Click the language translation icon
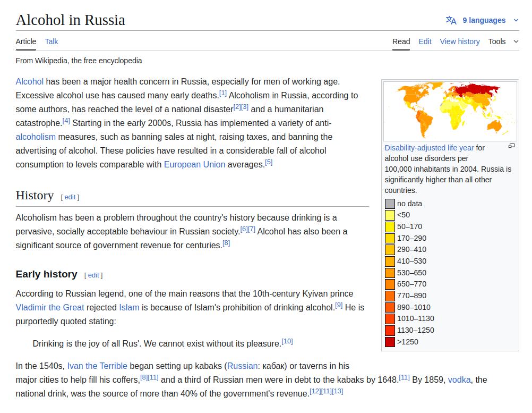 click(451, 20)
